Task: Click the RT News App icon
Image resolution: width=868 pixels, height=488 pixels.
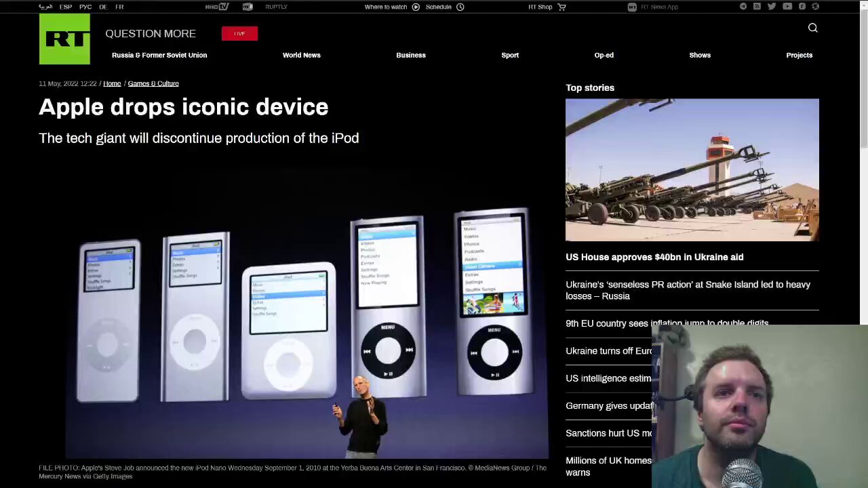Action: [632, 7]
